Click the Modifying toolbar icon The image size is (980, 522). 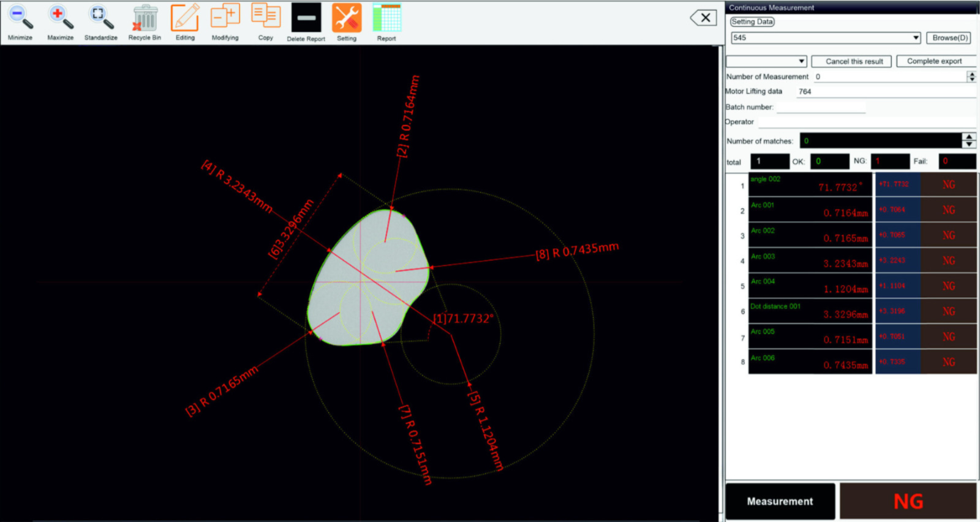point(225,17)
